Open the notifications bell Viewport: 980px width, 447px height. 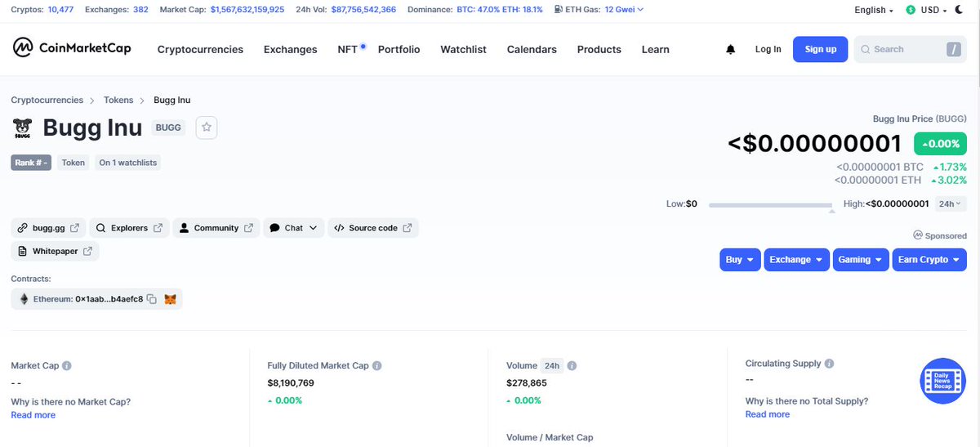click(x=730, y=50)
